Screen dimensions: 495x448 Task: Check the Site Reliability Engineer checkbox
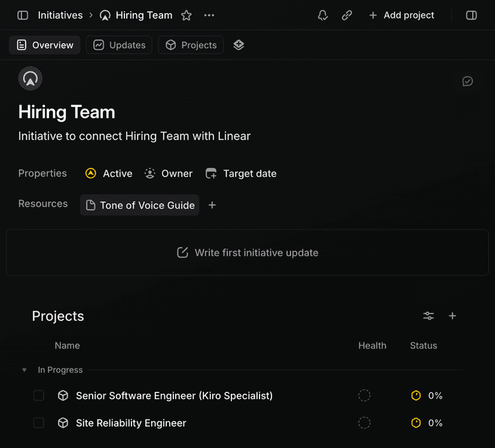(39, 423)
